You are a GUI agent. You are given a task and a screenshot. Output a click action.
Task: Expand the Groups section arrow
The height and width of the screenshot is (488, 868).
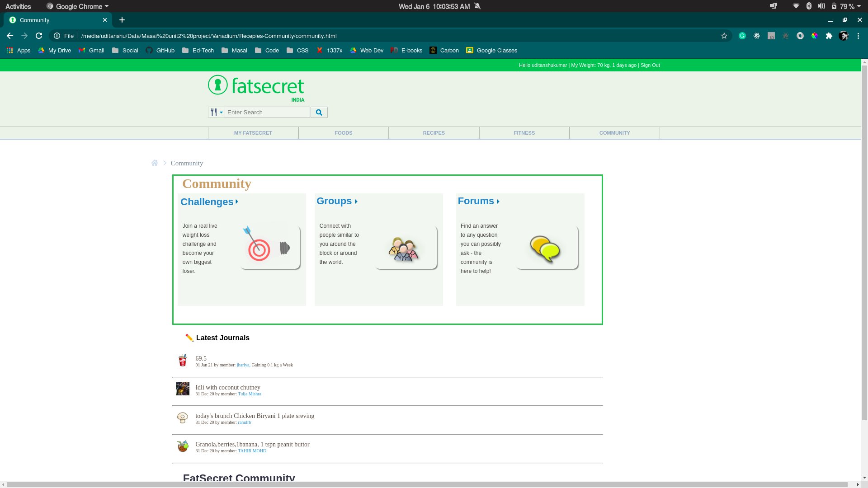pos(357,202)
